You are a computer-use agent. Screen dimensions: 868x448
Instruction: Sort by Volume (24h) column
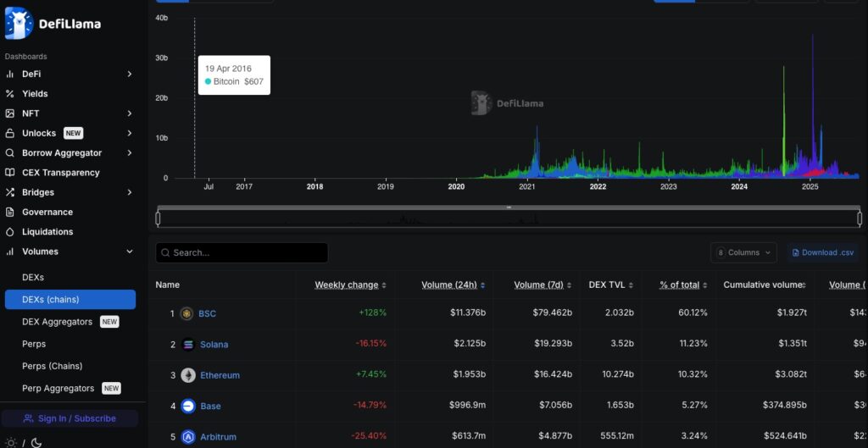(453, 285)
